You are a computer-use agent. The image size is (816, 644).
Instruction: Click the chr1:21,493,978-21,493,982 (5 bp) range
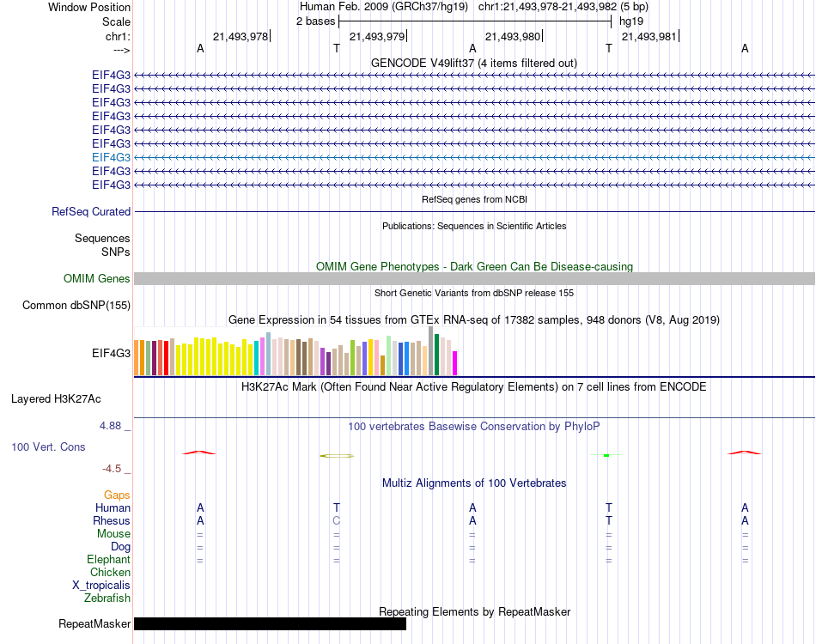[563, 7]
